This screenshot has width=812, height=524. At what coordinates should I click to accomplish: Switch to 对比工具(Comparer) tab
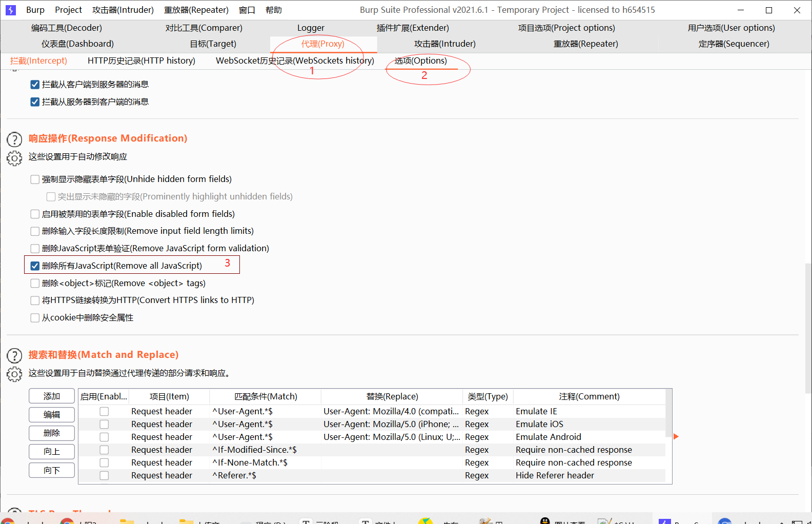204,28
